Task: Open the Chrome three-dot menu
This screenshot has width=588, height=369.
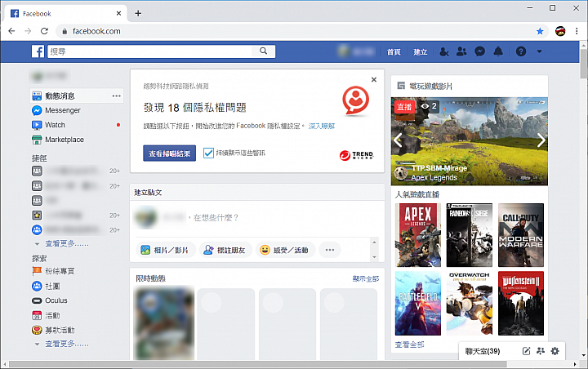Action: (577, 31)
